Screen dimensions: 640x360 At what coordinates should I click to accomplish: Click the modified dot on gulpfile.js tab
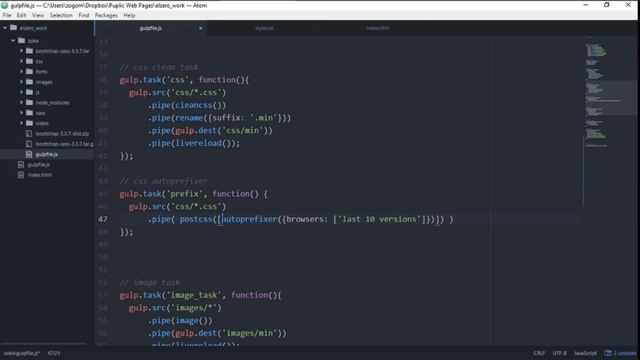coord(200,28)
